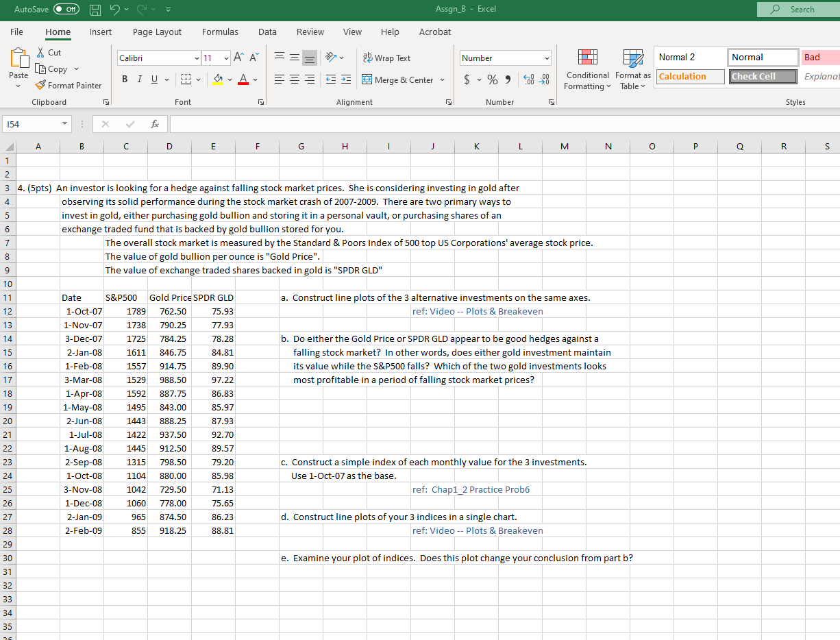Apply Percent Style
Image resolution: width=840 pixels, height=640 pixels.
[x=492, y=80]
